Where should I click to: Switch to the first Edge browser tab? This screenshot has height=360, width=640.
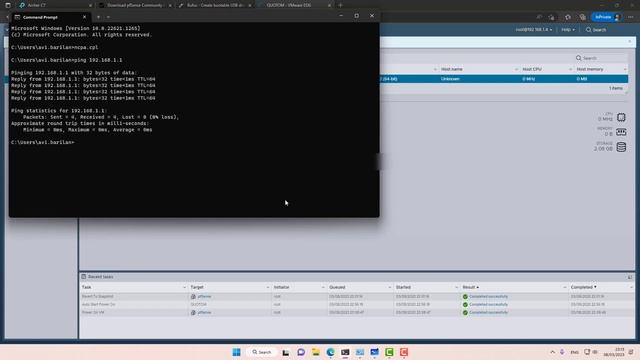(x=56, y=5)
